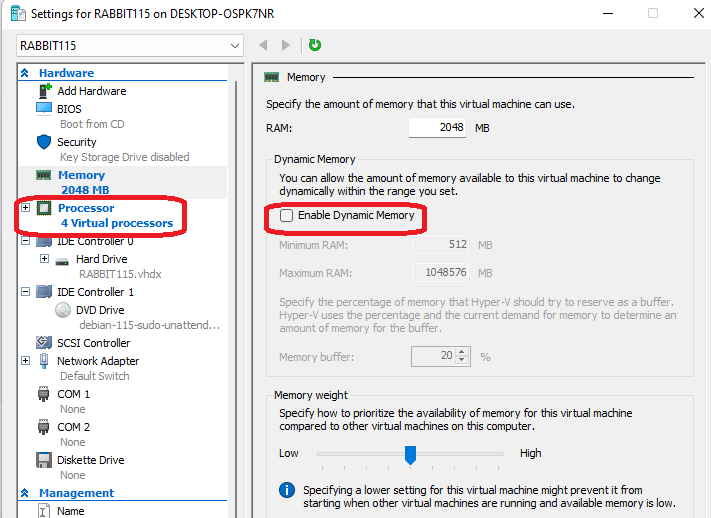
Task: Click the green refresh icon in the toolbar
Action: 315,45
